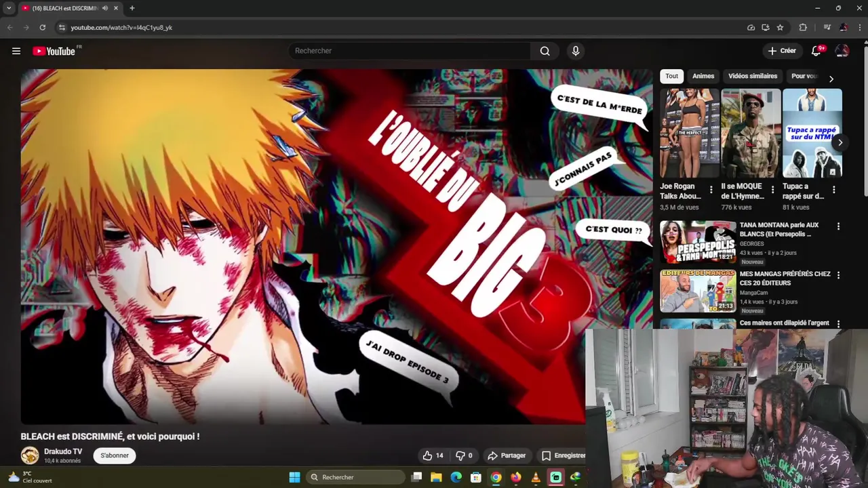
Task: View site information icon in address bar
Action: [x=62, y=28]
